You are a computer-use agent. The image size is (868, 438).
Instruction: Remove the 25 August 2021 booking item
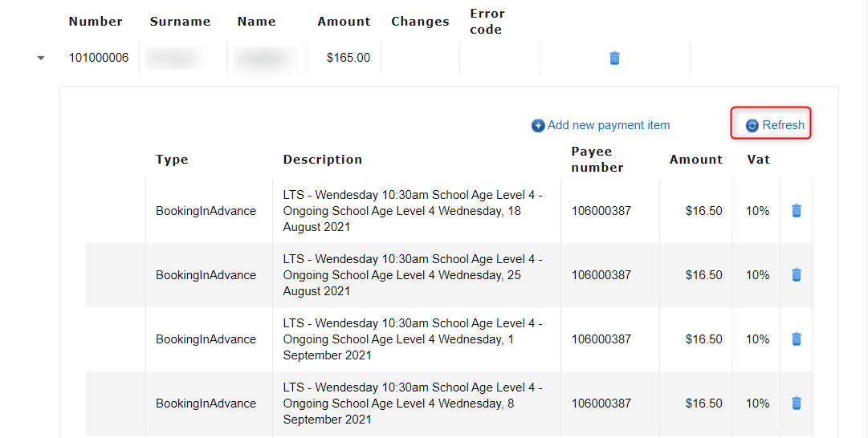[796, 275]
